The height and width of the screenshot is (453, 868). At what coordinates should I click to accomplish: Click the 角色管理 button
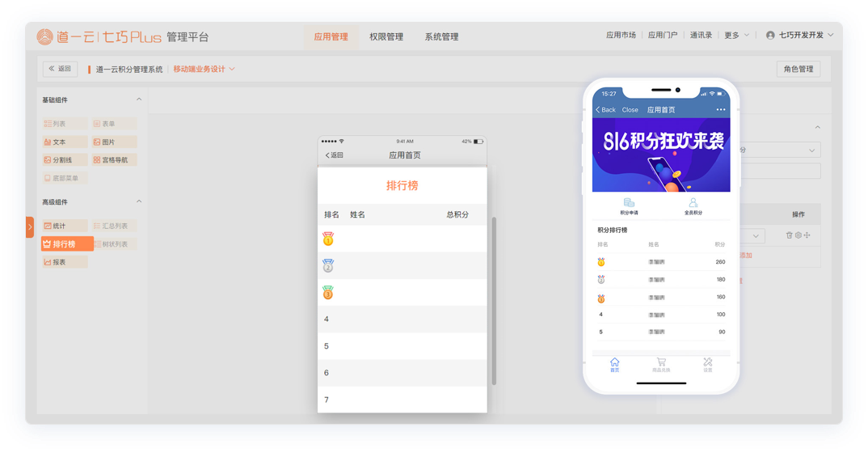798,70
